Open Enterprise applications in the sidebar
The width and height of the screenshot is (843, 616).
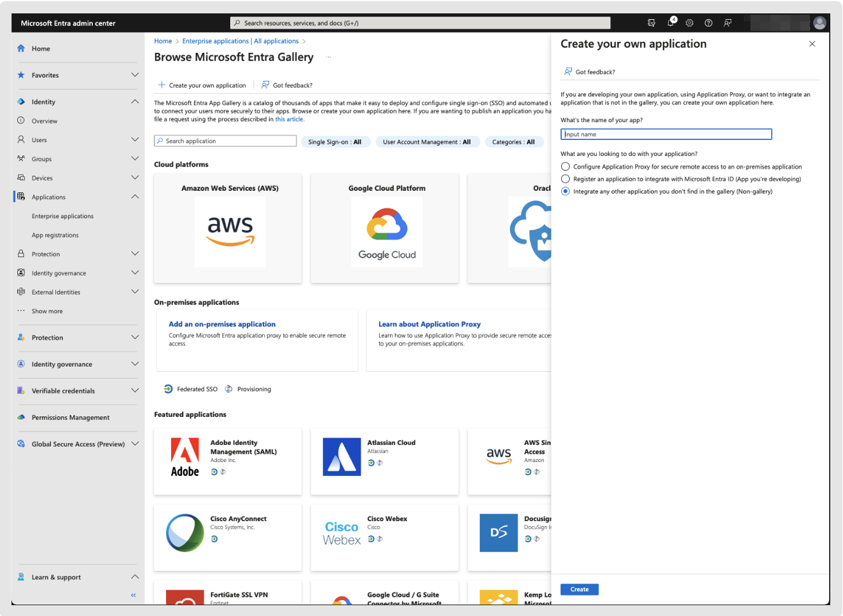point(62,216)
